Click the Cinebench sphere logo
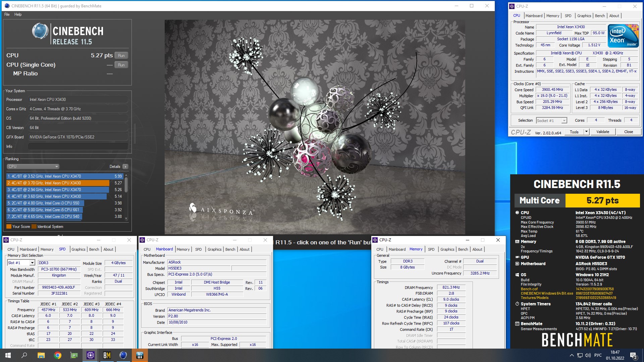The image size is (644, 362). coord(40,31)
